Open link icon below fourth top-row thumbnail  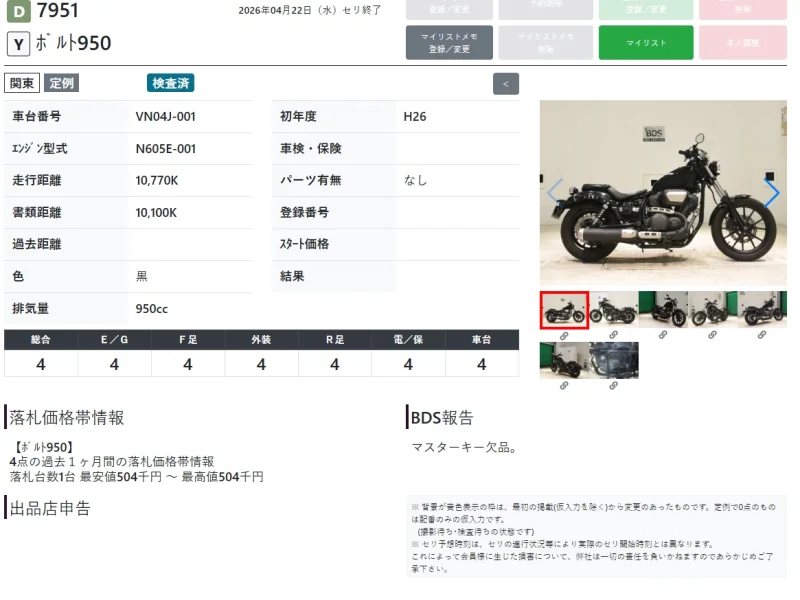712,335
